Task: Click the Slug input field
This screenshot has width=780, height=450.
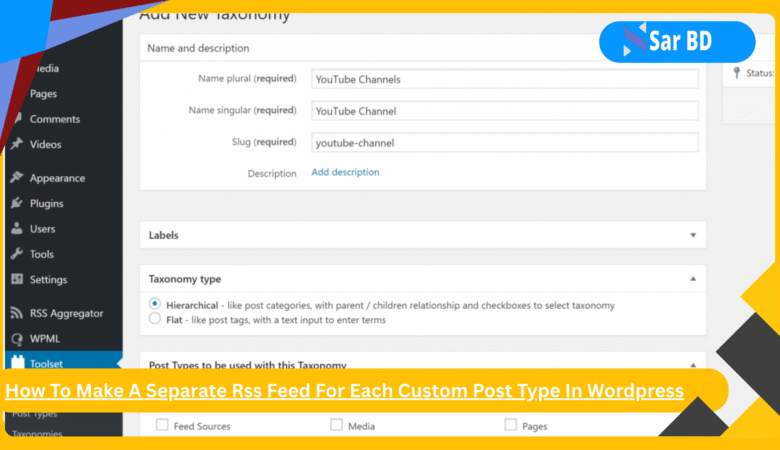Action: click(x=505, y=143)
